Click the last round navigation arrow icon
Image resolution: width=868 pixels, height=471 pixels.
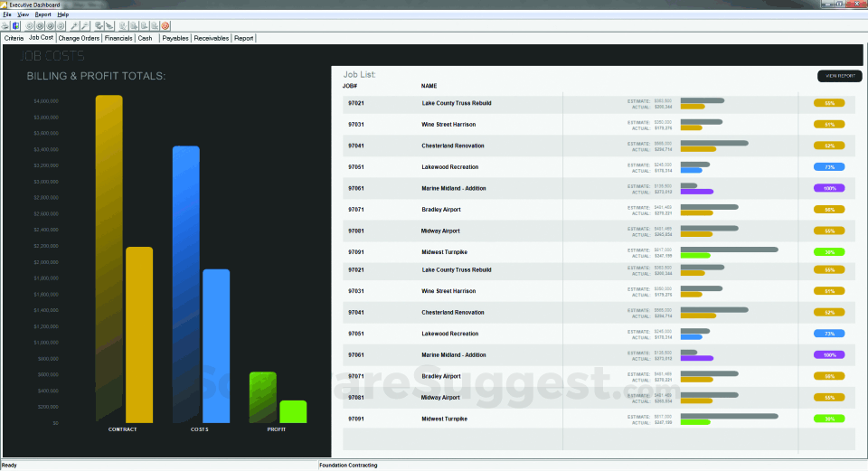click(61, 26)
